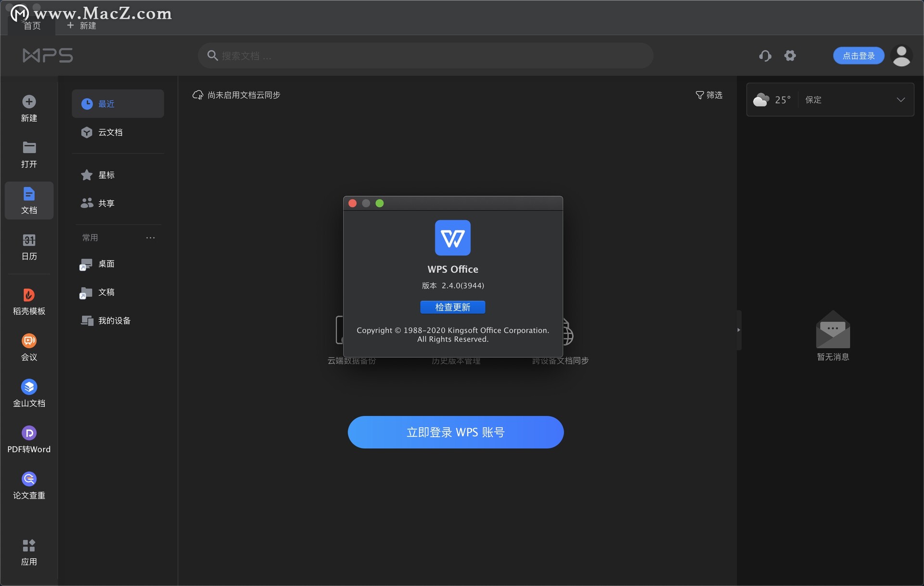The height and width of the screenshot is (586, 924).
Task: Click the 新建 new tab button
Action: 82,25
